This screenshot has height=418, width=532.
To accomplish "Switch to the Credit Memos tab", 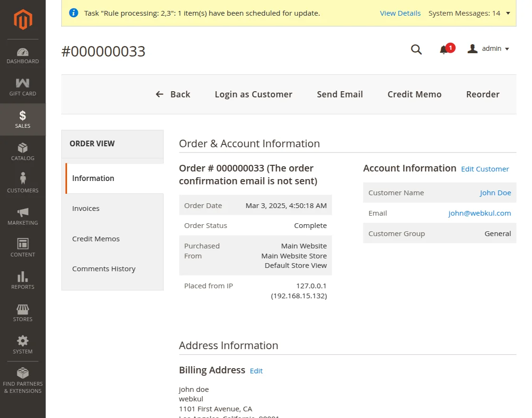I will 96,239.
